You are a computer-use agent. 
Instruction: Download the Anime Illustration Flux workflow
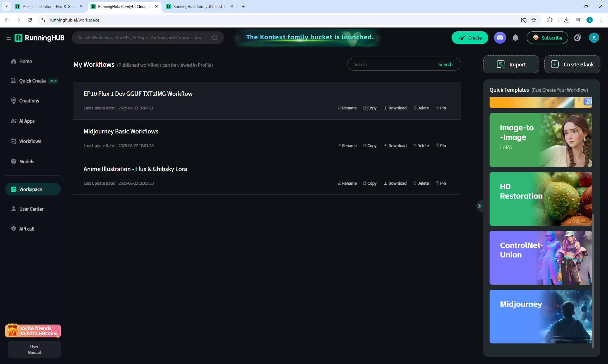coord(395,183)
